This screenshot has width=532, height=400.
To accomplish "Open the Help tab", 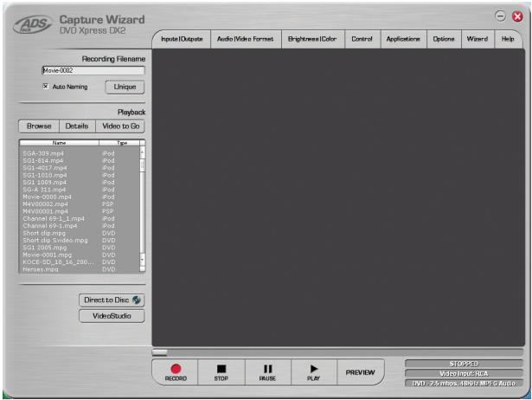I will pos(508,39).
